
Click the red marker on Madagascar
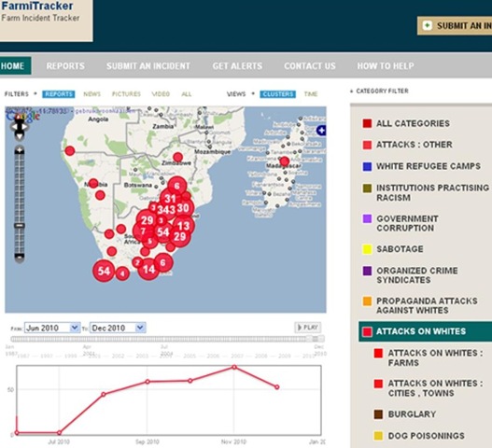(x=285, y=161)
